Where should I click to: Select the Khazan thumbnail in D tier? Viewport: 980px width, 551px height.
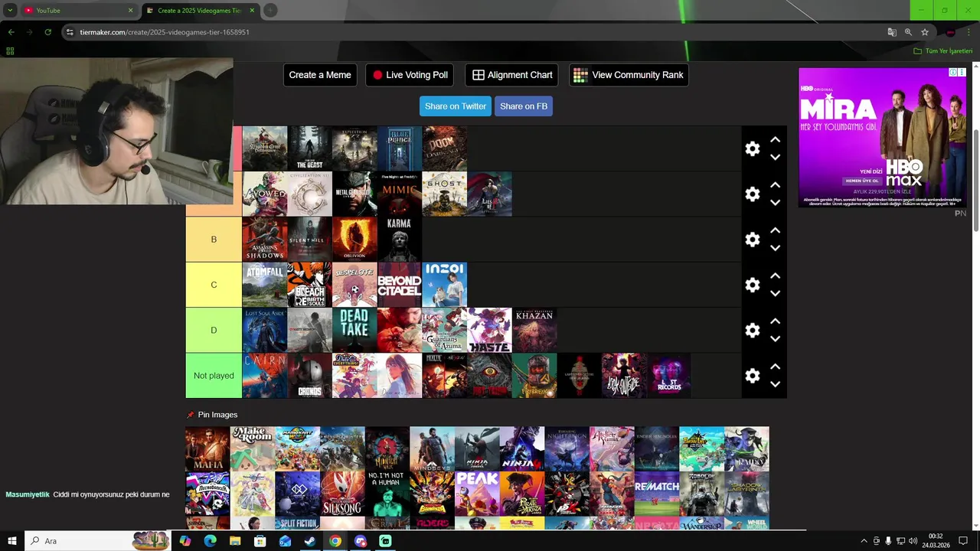point(534,330)
